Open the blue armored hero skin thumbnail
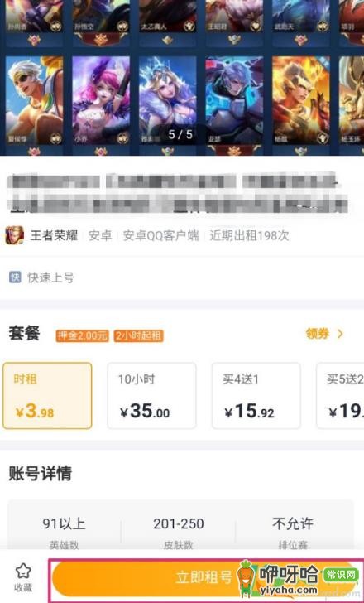This screenshot has width=364, height=603. [234, 101]
